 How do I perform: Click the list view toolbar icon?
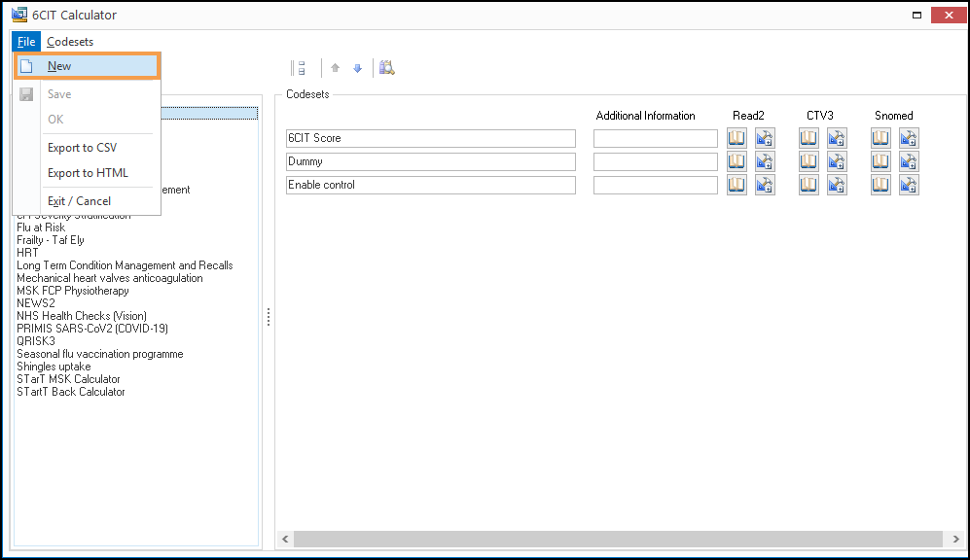(x=302, y=68)
